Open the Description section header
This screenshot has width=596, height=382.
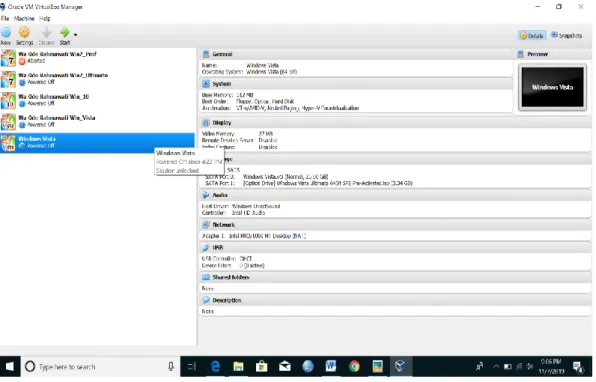click(x=395, y=300)
